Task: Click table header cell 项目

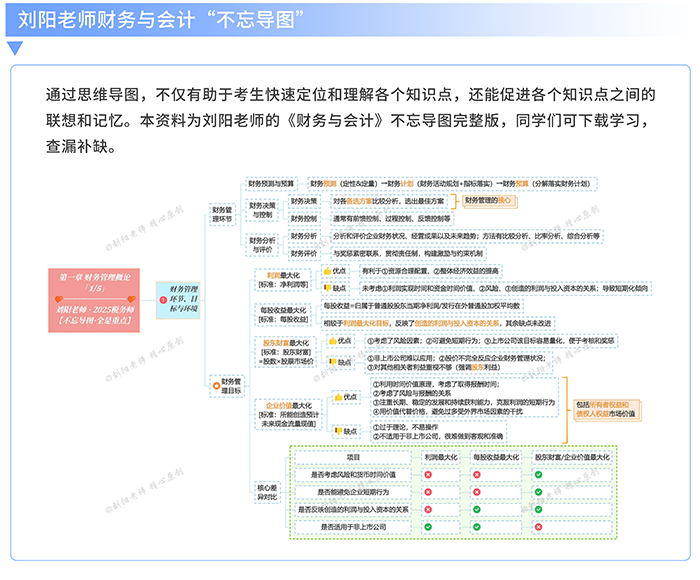Action: point(353,457)
